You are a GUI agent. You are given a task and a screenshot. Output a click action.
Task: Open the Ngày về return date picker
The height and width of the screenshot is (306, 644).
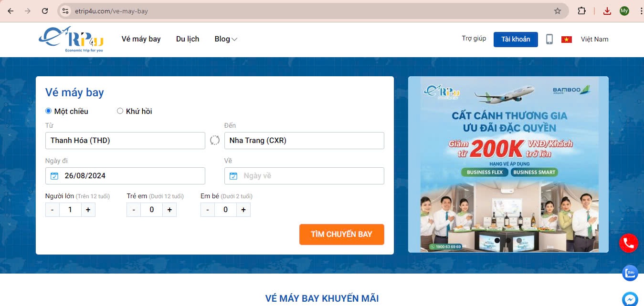coord(304,176)
